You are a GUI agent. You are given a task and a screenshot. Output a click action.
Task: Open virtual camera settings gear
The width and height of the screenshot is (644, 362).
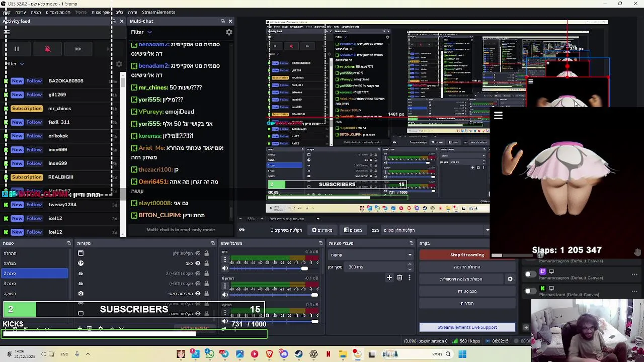tap(510, 279)
